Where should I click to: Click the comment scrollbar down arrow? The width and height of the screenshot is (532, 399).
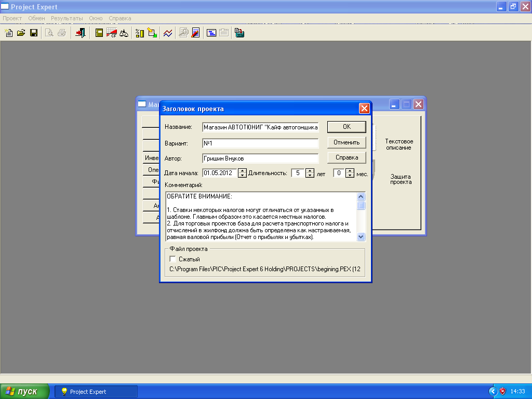click(361, 236)
